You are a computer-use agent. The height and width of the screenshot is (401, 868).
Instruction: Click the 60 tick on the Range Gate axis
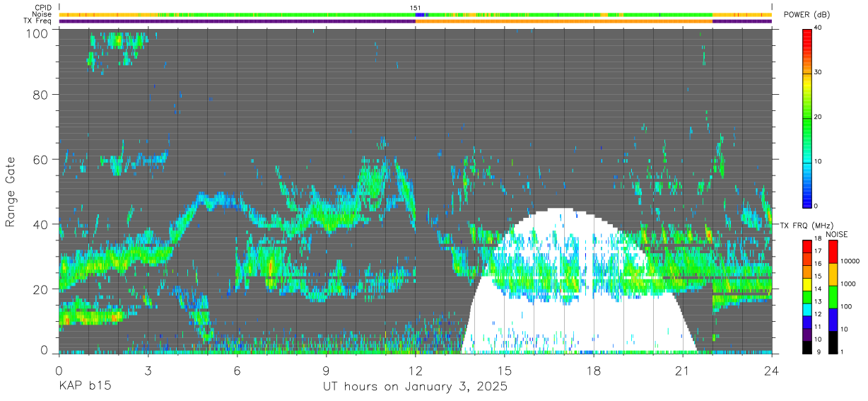[x=41, y=159]
